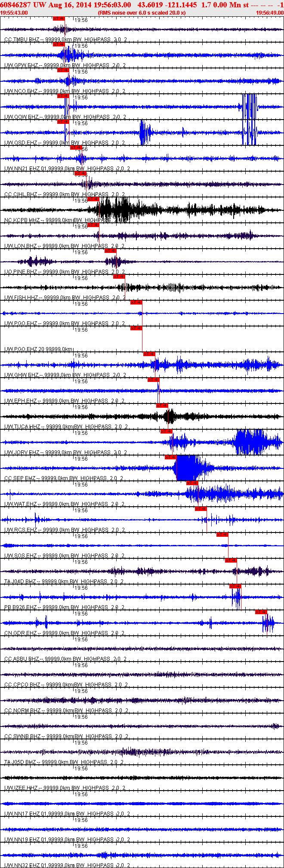Select the UW.NCO EHZ station label
This screenshot has height=868, width=284.
(x=65, y=91)
